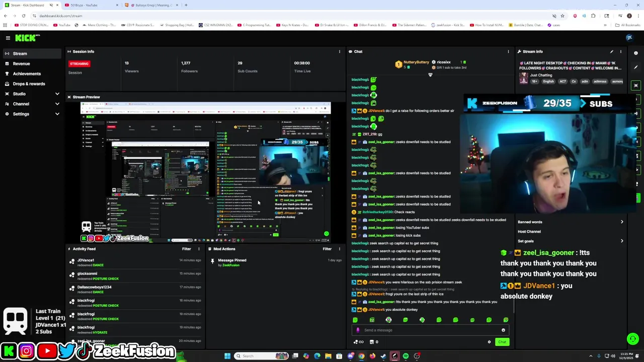644x362 pixels.
Task: Click the Send a message field
Action: (x=430, y=330)
